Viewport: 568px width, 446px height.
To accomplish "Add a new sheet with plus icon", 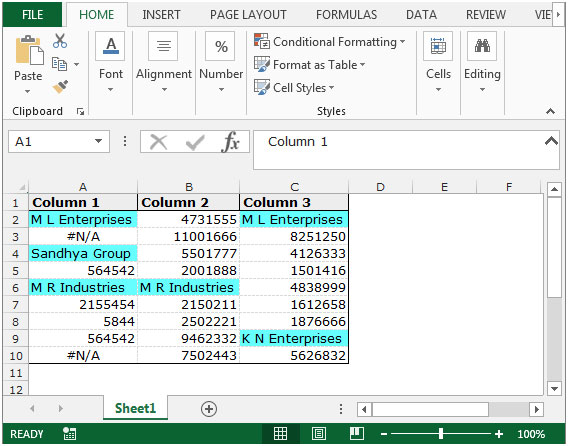I will pos(209,409).
